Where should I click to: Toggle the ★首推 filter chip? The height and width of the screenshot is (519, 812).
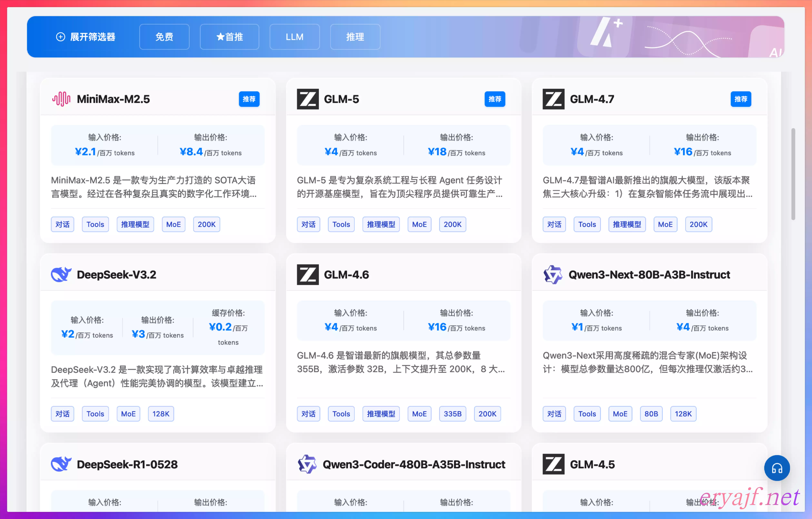(229, 37)
